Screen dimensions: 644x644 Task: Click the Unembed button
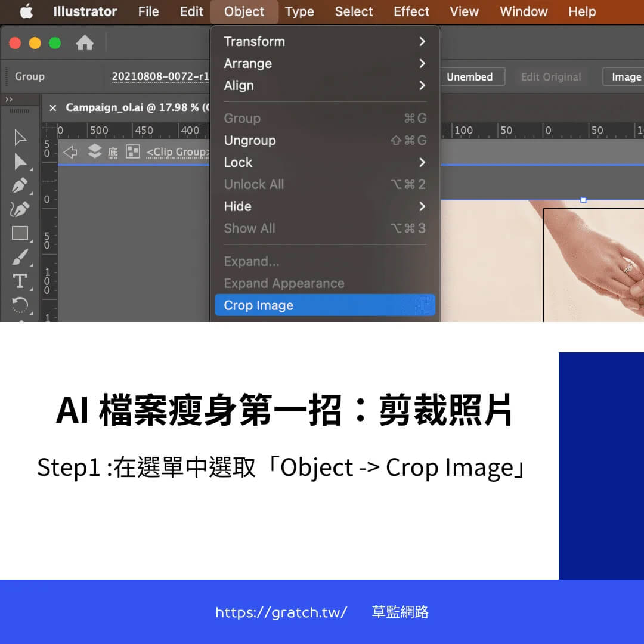(469, 77)
